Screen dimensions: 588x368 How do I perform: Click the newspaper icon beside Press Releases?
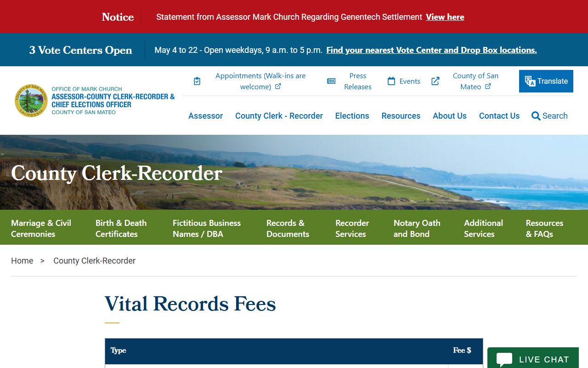[x=331, y=81]
